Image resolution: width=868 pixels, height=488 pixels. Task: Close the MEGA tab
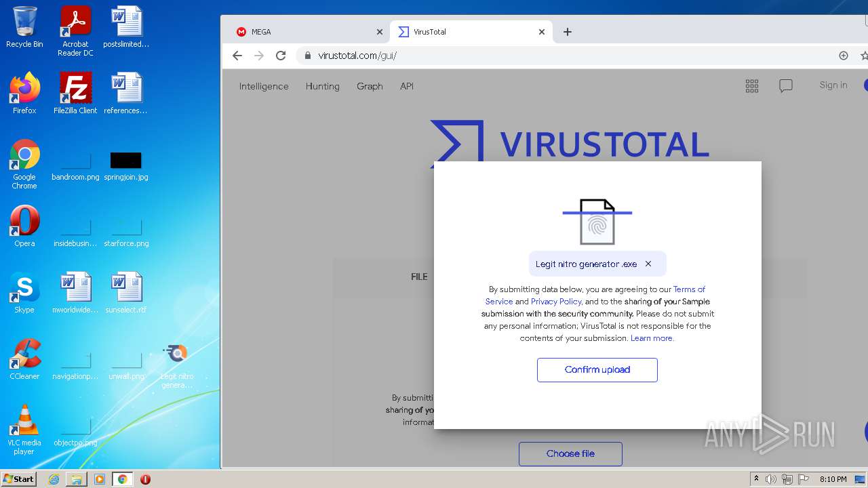click(380, 32)
